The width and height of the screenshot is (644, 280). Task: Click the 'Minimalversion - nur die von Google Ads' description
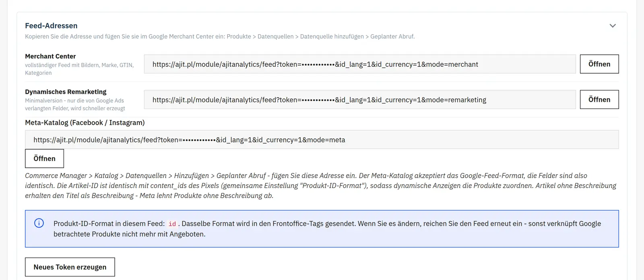click(x=75, y=104)
